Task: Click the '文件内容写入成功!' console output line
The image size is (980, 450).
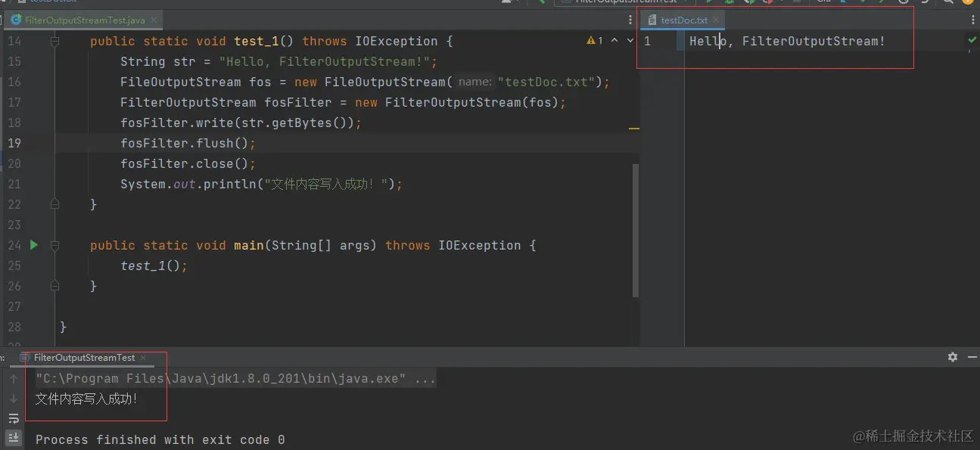Action: pos(87,399)
